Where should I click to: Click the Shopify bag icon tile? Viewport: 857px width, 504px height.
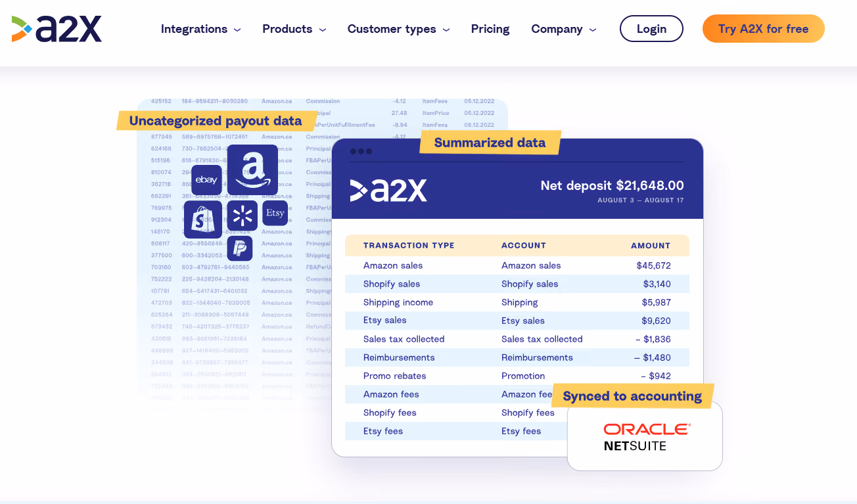click(203, 220)
